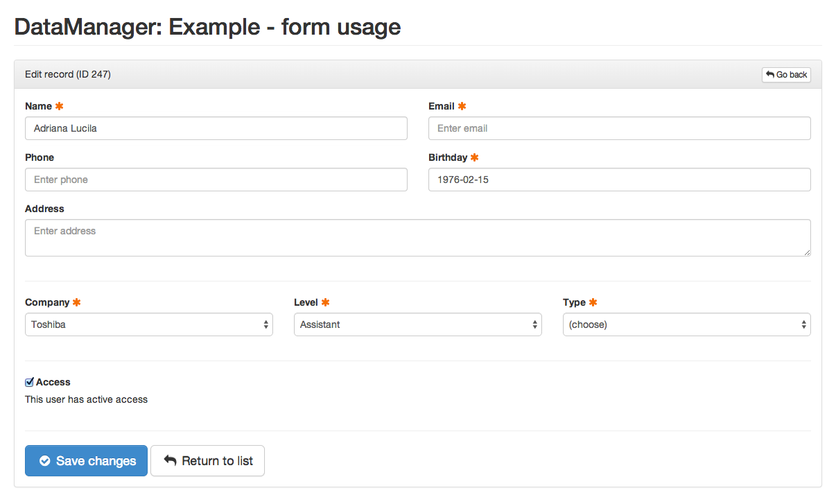Click the orange asterisk beside Company
Viewport: 836px width, 504px height.
[x=76, y=302]
